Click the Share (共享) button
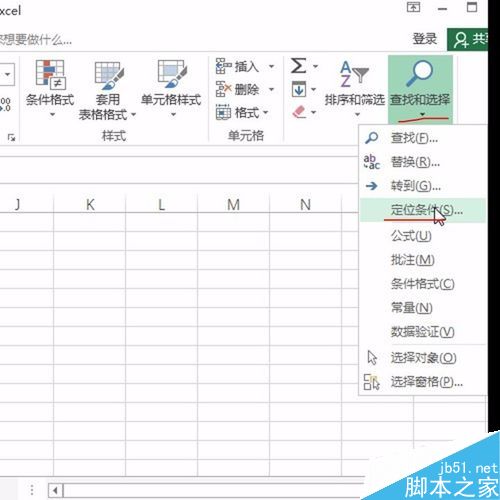The width and height of the screenshot is (500, 500). pos(467,39)
